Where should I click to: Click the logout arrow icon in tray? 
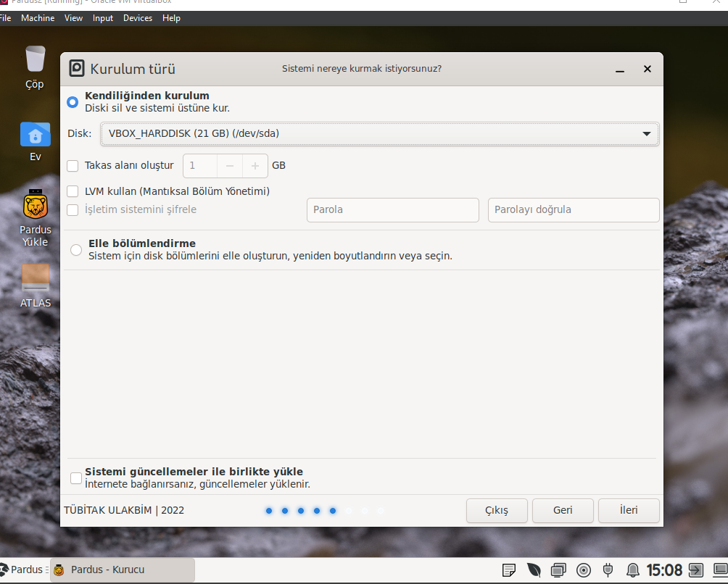click(695, 570)
